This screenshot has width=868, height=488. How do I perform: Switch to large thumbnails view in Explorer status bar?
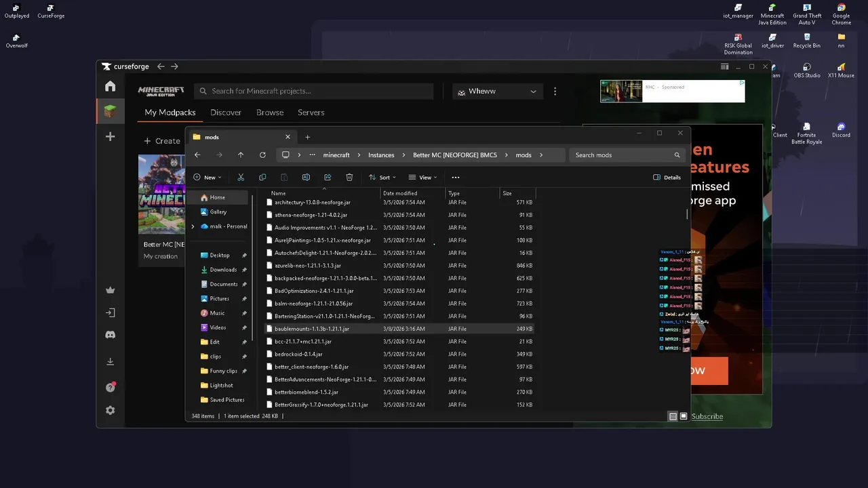pyautogui.click(x=684, y=416)
